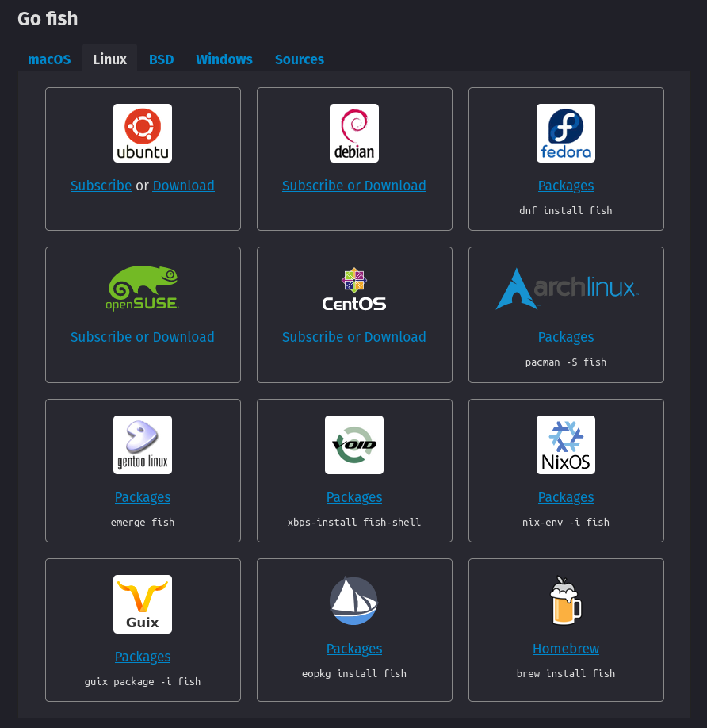Click the Homebrew link
This screenshot has width=707, height=728.
pyautogui.click(x=565, y=649)
